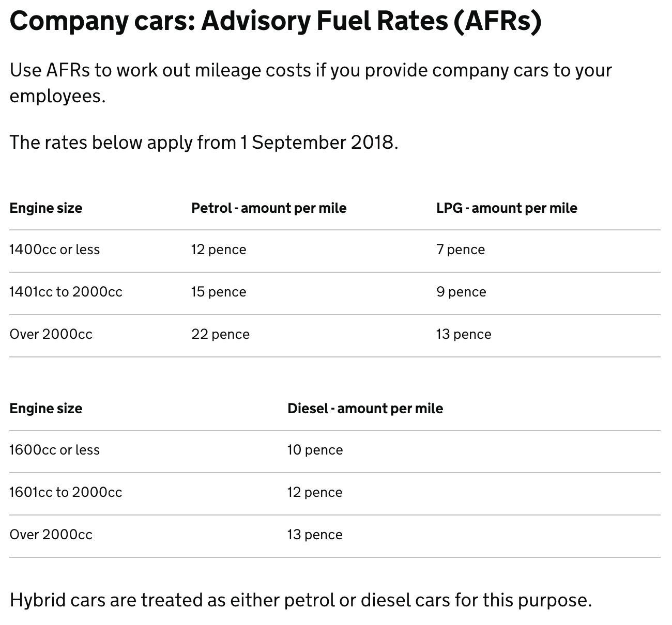Select the 1401cc to 2000cc row label
The height and width of the screenshot is (625, 672).
point(66,292)
